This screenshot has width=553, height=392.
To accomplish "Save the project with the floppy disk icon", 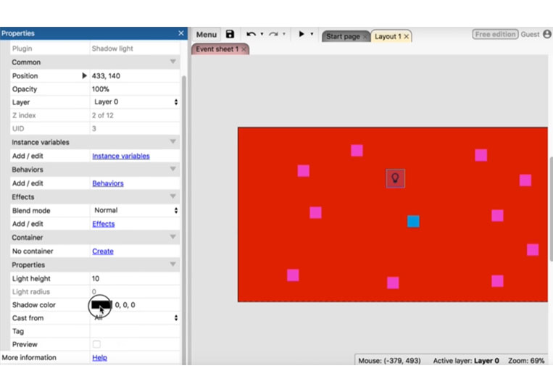I will pyautogui.click(x=230, y=34).
